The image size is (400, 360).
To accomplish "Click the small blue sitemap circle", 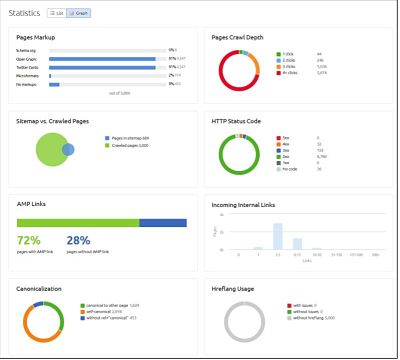I will click(x=68, y=150).
